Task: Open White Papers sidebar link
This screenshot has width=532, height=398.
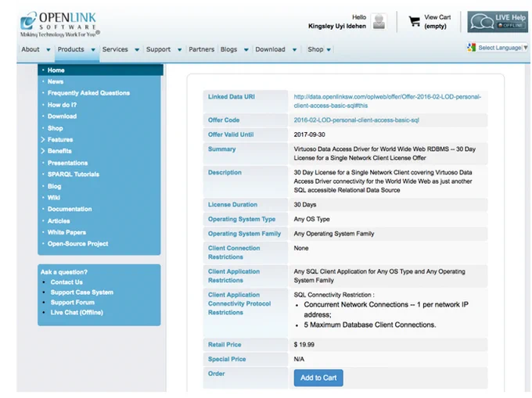Action: pos(66,232)
